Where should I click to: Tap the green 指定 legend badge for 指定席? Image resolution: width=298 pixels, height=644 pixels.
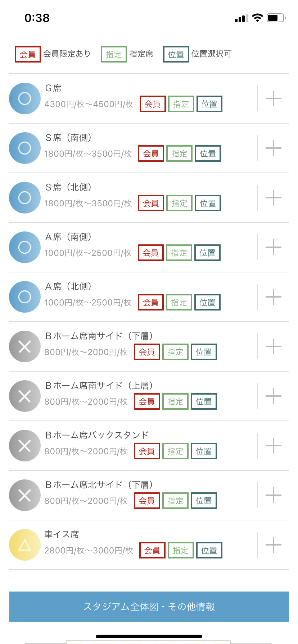tap(114, 54)
